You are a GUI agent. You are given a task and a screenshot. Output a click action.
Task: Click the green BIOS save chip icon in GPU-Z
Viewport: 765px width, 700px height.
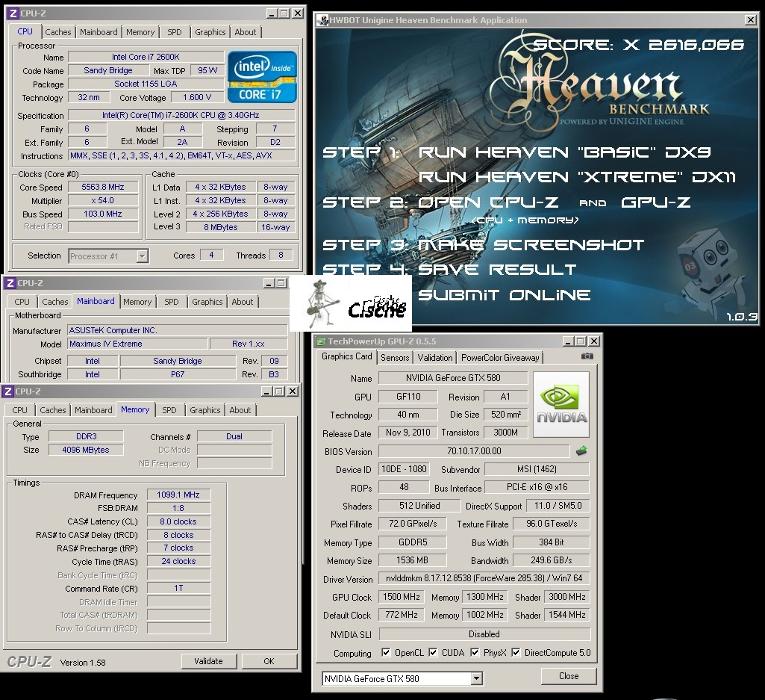click(x=581, y=451)
